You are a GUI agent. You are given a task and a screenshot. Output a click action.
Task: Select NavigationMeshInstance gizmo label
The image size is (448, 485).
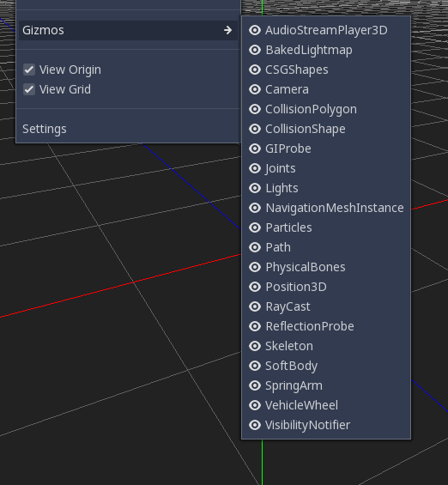(x=335, y=209)
